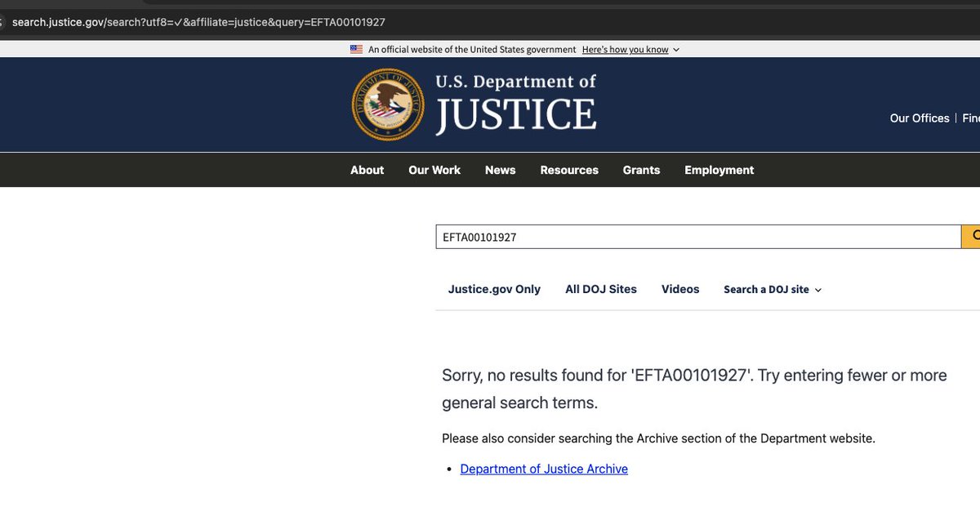Open the Grants menu

641,170
